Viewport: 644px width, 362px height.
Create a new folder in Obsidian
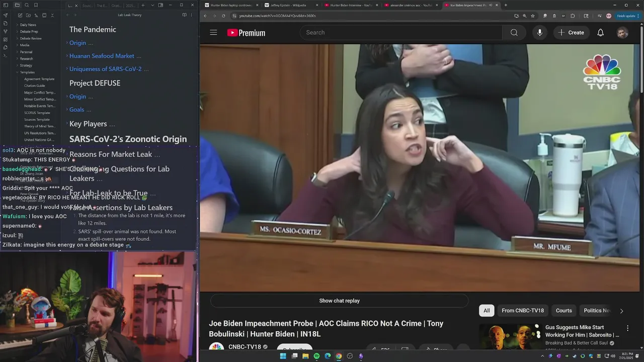(28, 16)
